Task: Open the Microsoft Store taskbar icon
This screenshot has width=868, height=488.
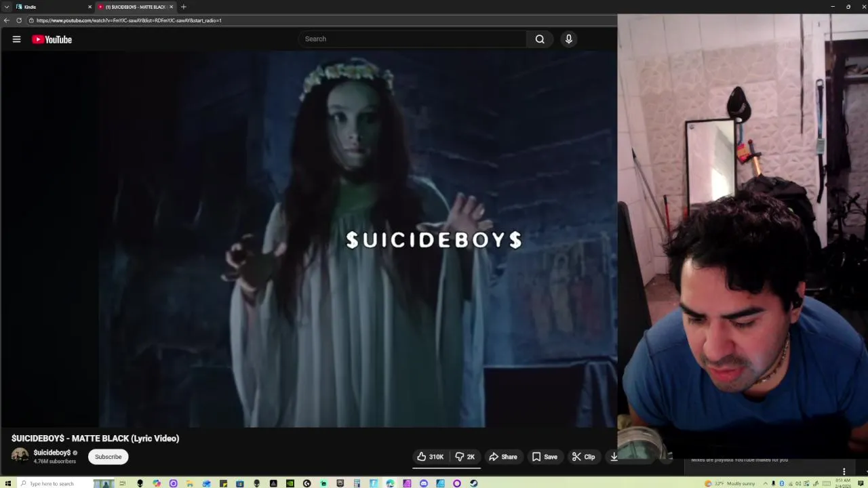Action: 239,483
